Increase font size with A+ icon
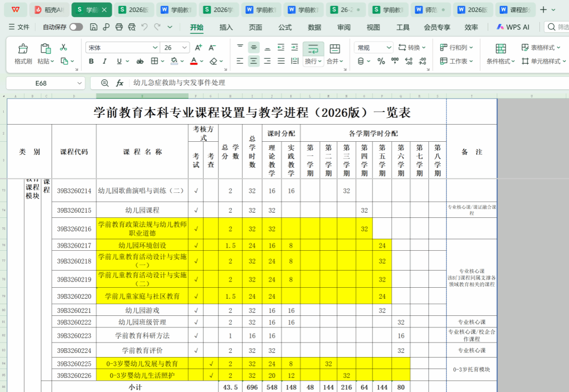The width and height of the screenshot is (569, 392). click(199, 47)
